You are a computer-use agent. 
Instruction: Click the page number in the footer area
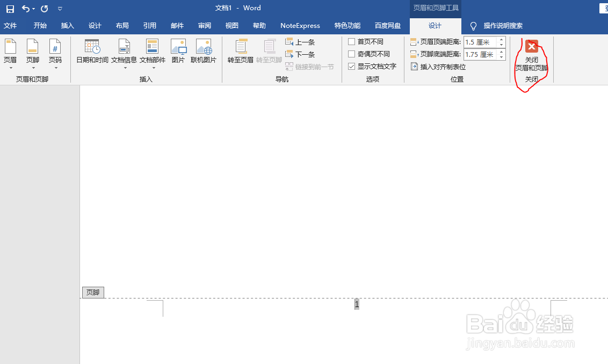coord(356,303)
